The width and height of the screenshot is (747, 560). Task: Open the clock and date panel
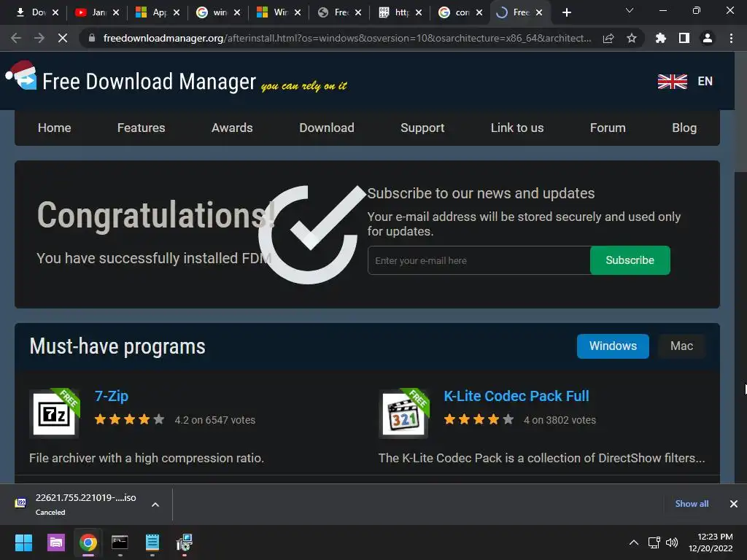(x=711, y=542)
